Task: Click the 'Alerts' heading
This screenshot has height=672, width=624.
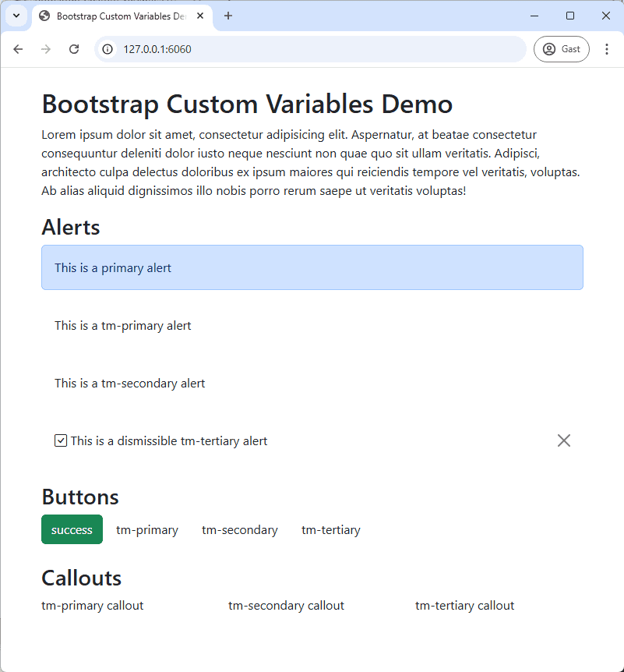Action: [x=71, y=227]
